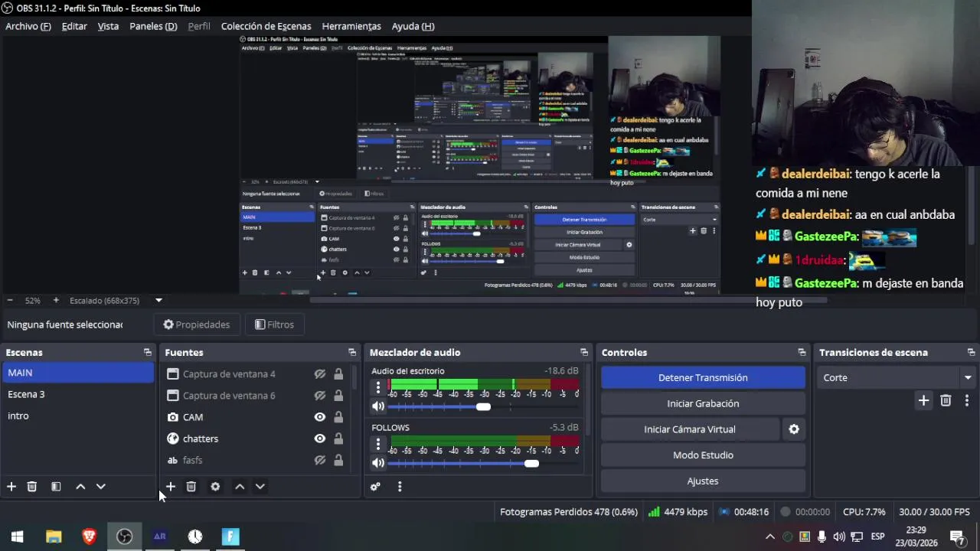Image resolution: width=980 pixels, height=551 pixels.
Task: Mute FOLLOWS audio speaker
Action: (378, 463)
